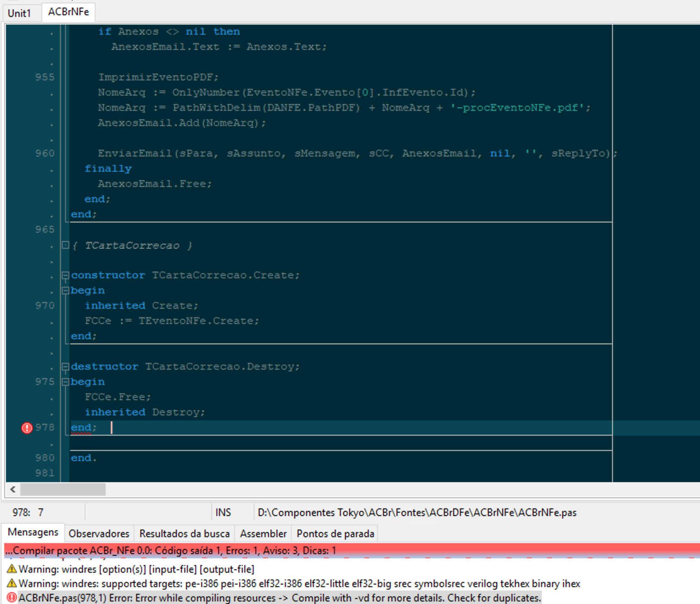Click line number 965 in the gutter
Image resolution: width=700 pixels, height=604 pixels.
tap(45, 230)
